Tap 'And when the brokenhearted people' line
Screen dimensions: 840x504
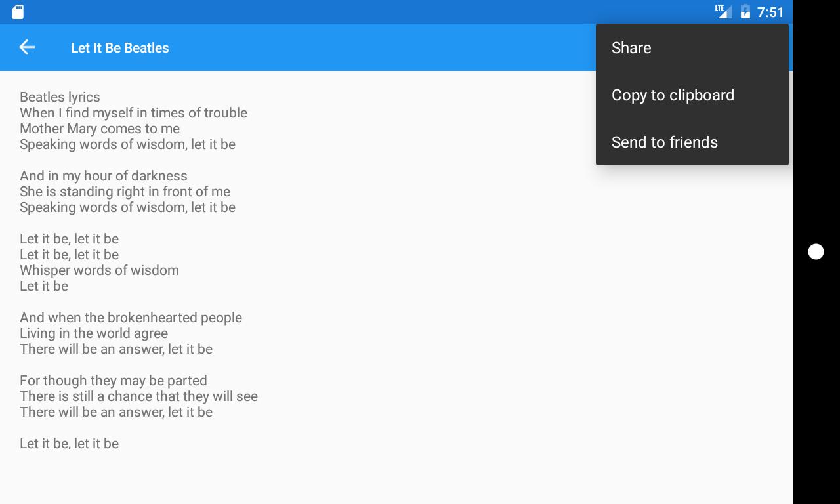pos(131,318)
